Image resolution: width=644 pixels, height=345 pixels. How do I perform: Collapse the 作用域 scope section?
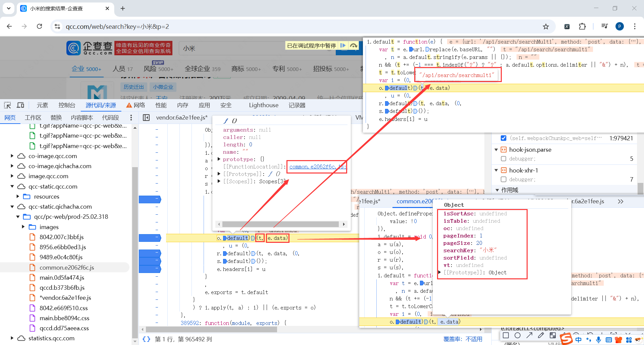point(497,190)
